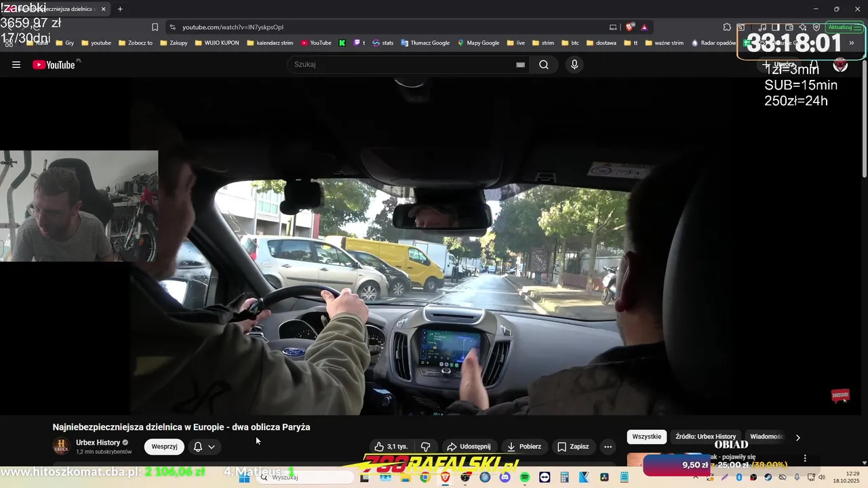The image size is (868, 488).
Task: Open the live bookmarks folder
Action: point(515,43)
